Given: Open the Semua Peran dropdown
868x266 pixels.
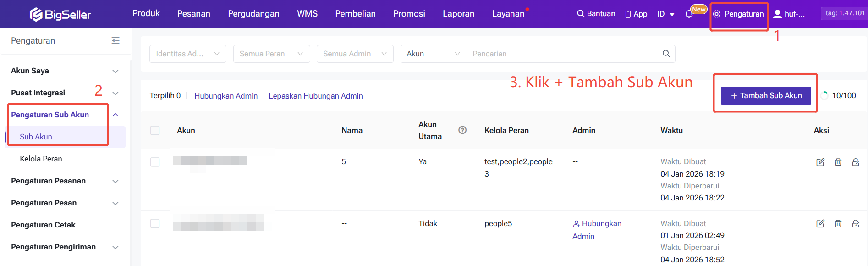Looking at the screenshot, I should point(271,54).
